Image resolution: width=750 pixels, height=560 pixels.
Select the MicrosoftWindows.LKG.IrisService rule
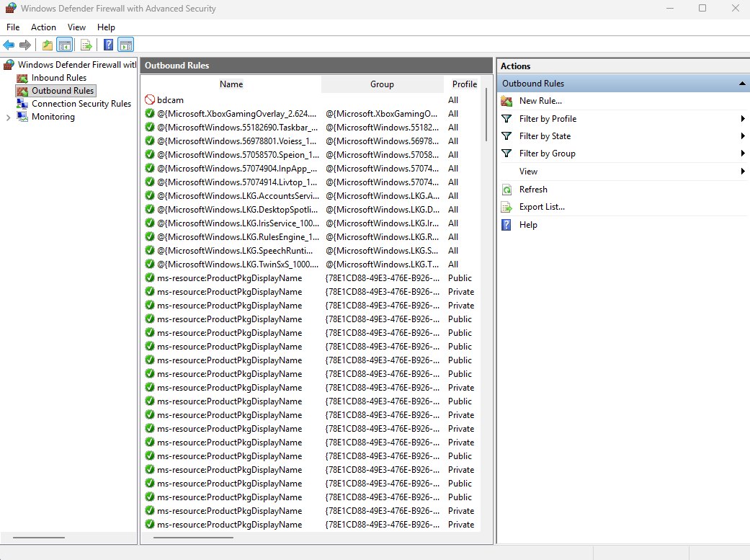[311, 223]
